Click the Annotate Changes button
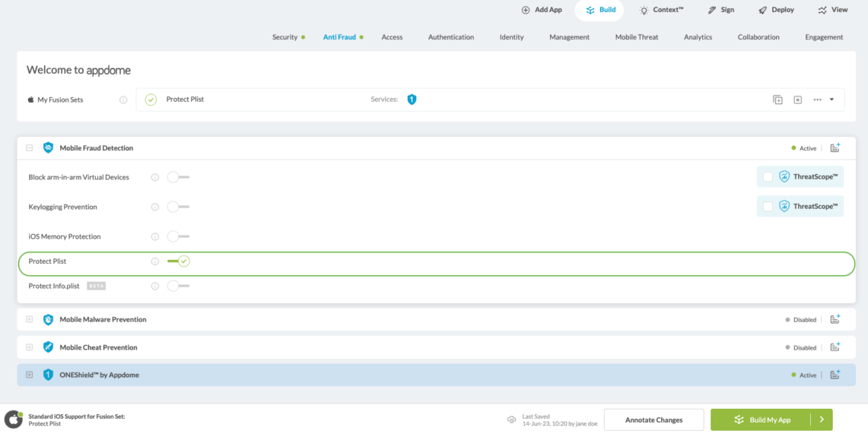Viewport: 868px width, 434px height. (653, 420)
